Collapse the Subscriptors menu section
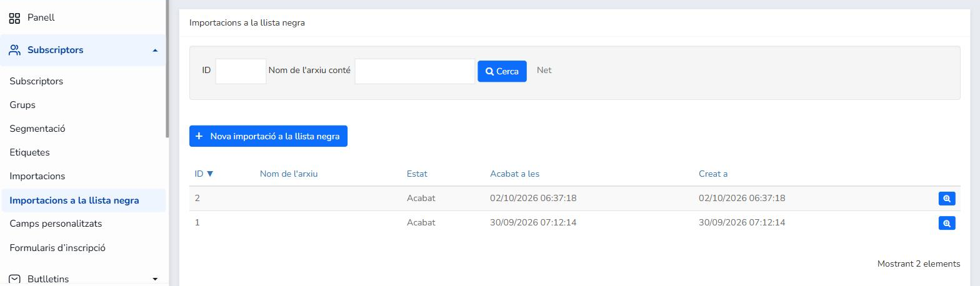The height and width of the screenshot is (286, 980). tap(155, 50)
